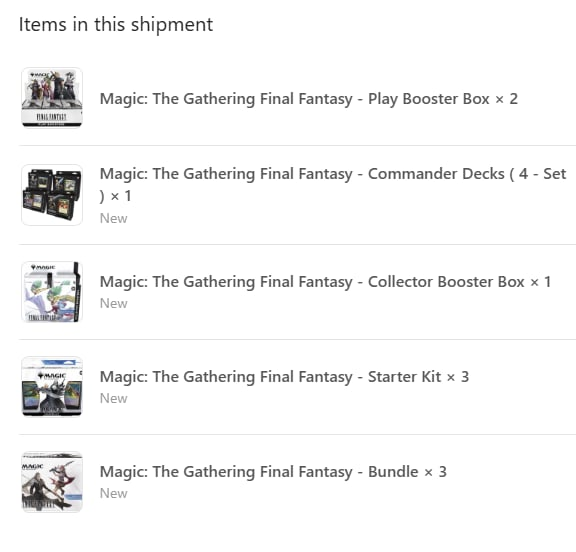
Task: Select the 'Items in this shipment' heading
Action: pos(116,25)
